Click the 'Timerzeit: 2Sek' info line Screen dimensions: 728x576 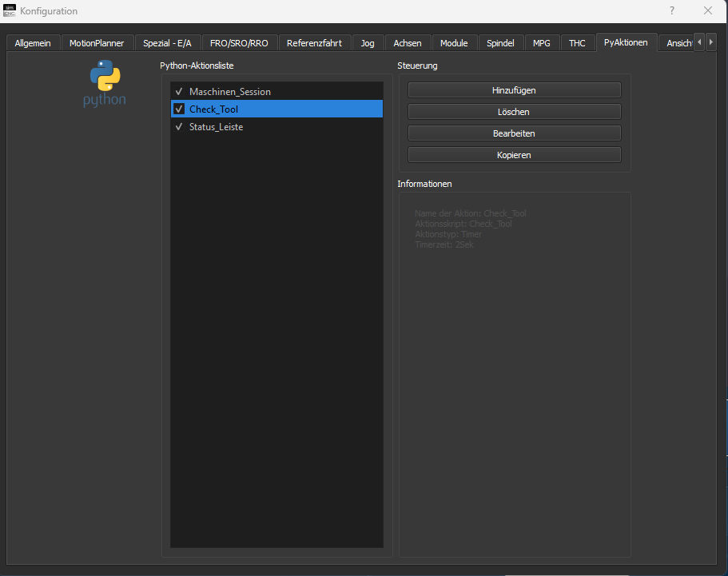[444, 244]
